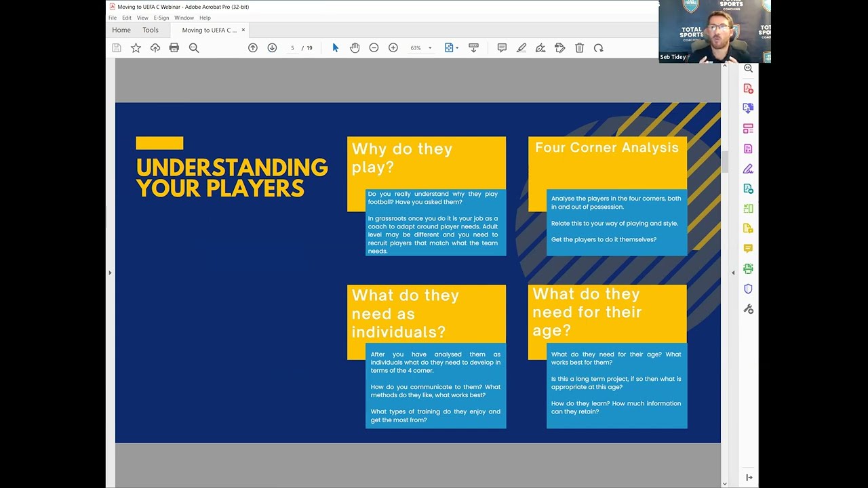Hide right pane with small triangle
Screen dimensions: 868x488
click(x=733, y=272)
